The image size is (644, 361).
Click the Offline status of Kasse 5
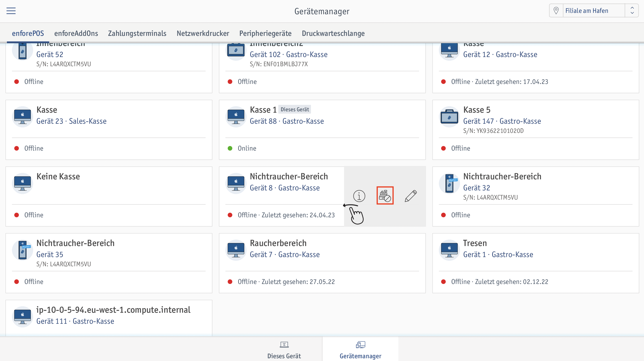pyautogui.click(x=460, y=148)
